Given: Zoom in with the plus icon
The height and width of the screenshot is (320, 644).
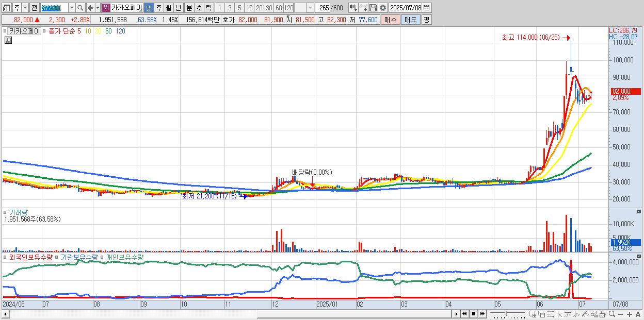Looking at the screenshot, I should (x=630, y=314).
